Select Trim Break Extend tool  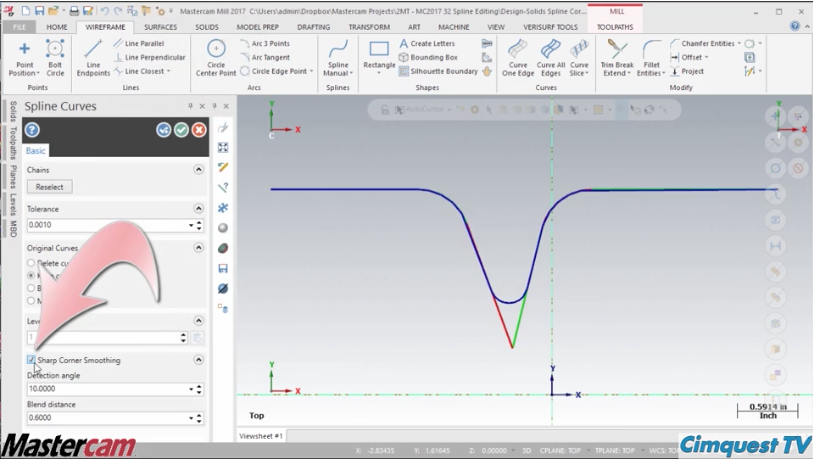tap(617, 59)
